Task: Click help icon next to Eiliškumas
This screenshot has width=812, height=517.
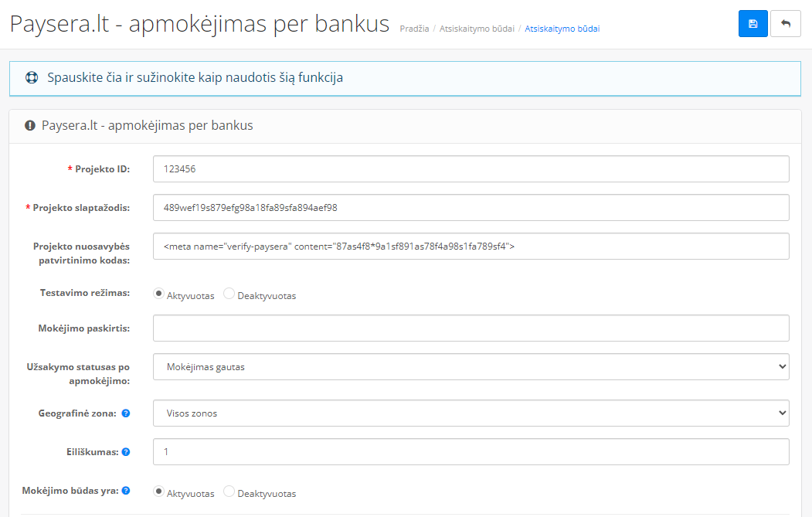Action: coord(126,452)
